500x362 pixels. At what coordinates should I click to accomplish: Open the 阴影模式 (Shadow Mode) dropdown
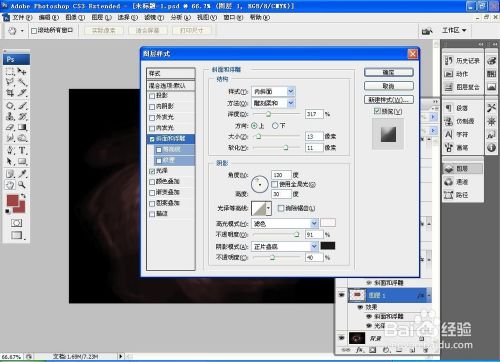(x=284, y=246)
